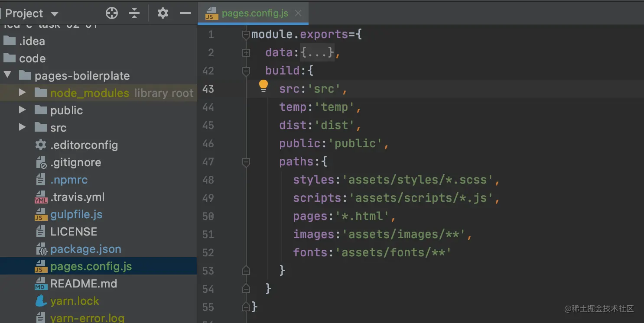
Task: Click the pages-boilerplate folder icon
Action: pos(25,76)
